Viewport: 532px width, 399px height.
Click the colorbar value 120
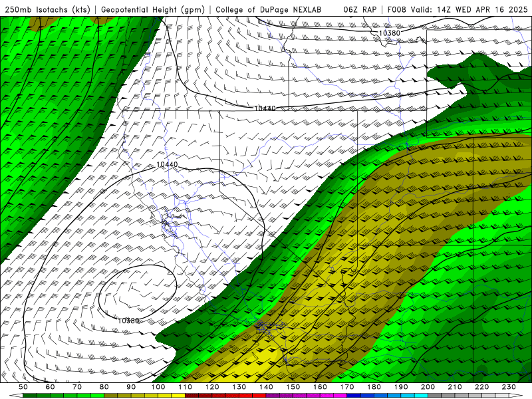pos(212,387)
